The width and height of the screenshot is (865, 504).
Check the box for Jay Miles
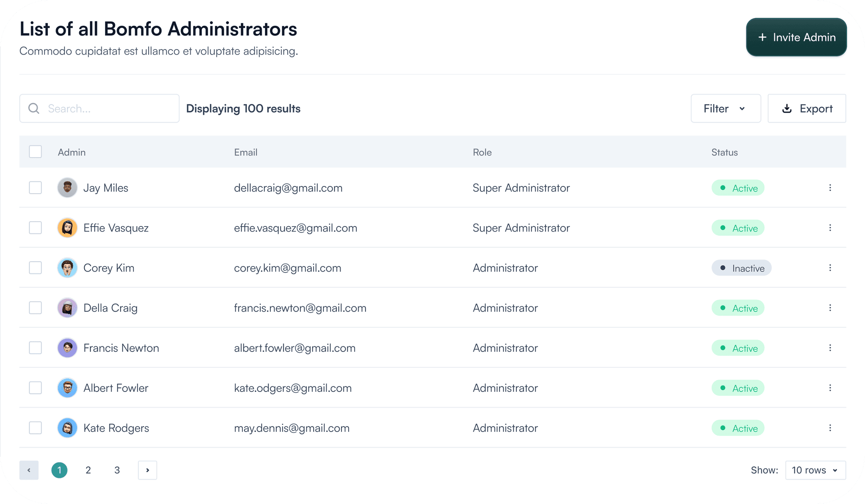[x=35, y=188]
